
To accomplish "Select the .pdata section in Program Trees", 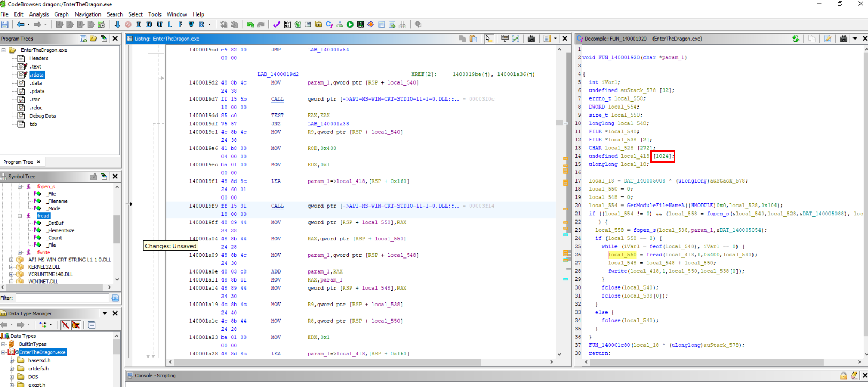I will [x=37, y=91].
